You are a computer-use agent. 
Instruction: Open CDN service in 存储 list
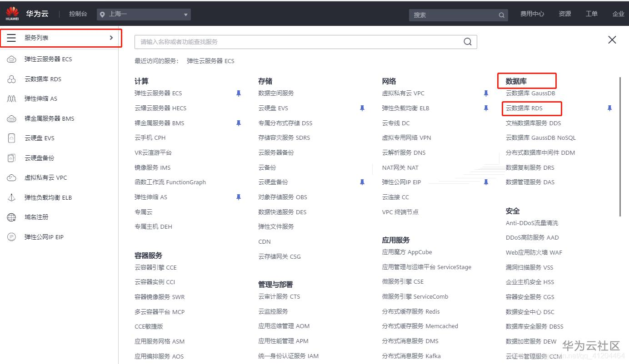(x=265, y=241)
